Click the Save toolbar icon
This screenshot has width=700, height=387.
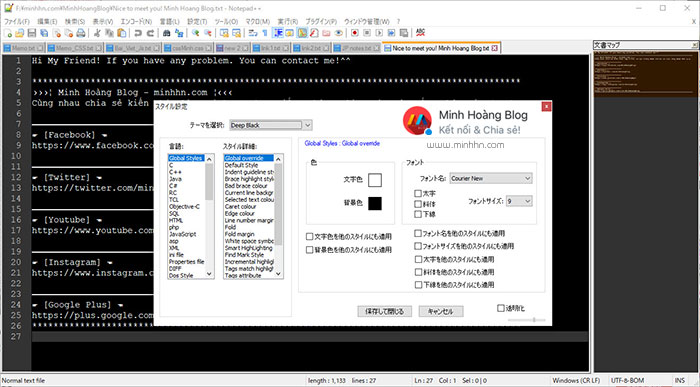point(32,33)
